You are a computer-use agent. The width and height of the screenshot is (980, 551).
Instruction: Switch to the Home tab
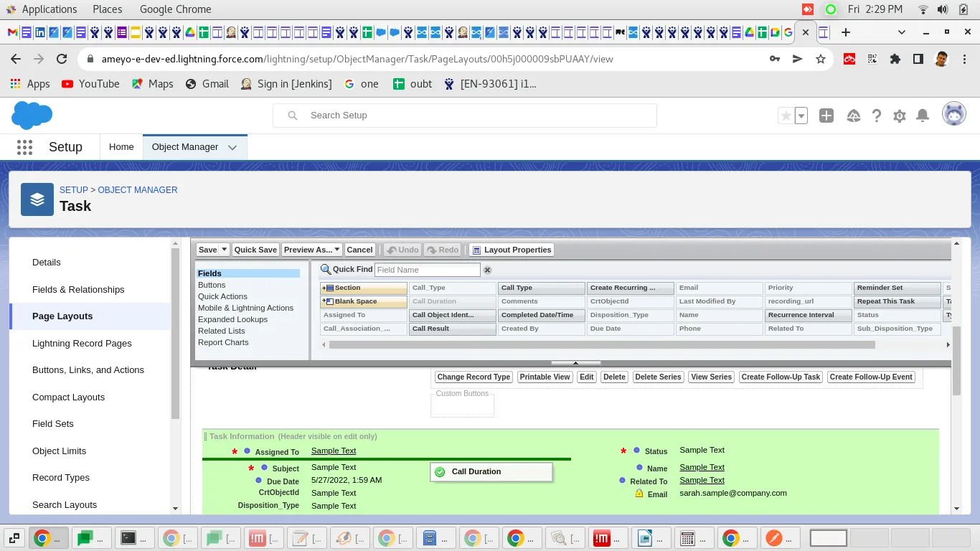pyautogui.click(x=121, y=147)
